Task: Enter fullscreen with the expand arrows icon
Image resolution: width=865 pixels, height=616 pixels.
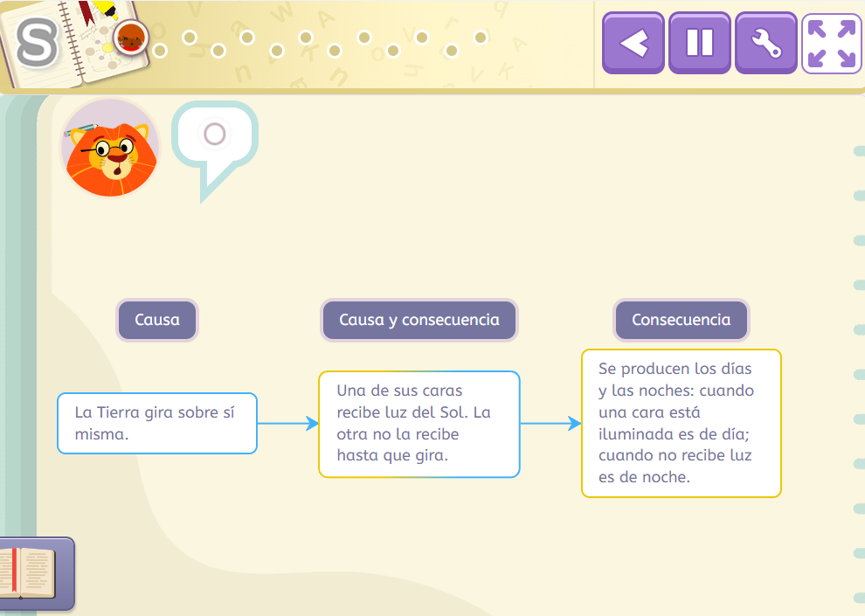Action: pos(832,43)
